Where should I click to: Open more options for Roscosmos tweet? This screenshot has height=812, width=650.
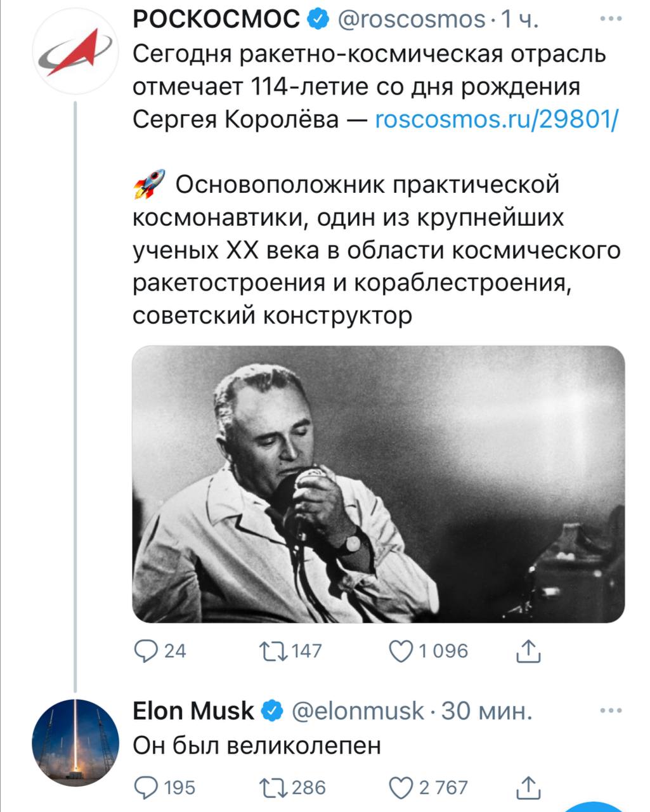tap(611, 19)
